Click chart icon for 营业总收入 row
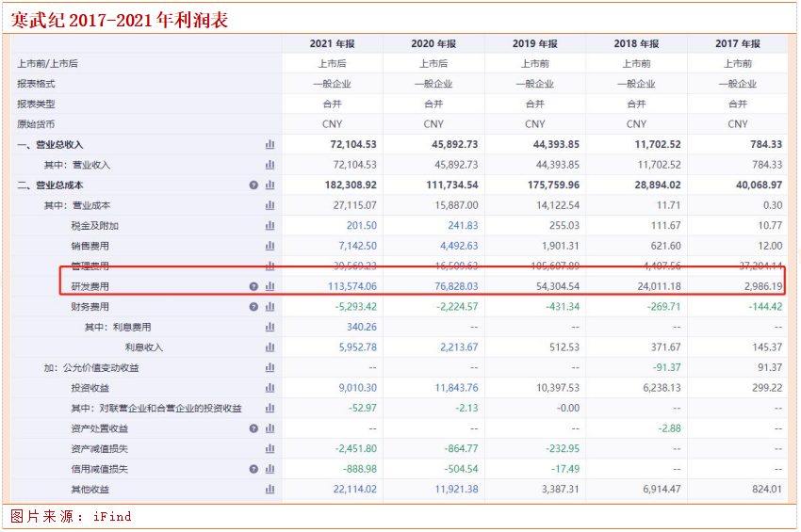 tap(270, 144)
